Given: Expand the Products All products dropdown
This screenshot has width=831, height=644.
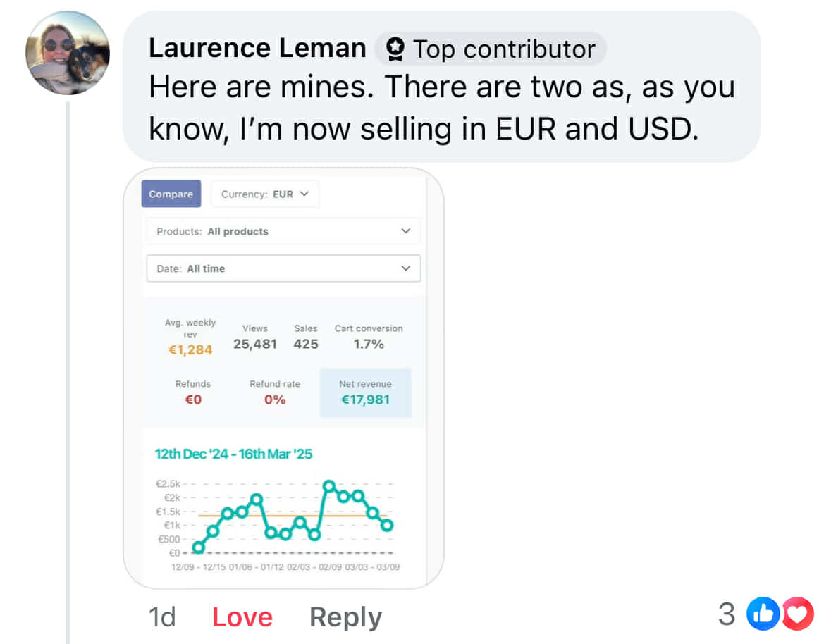Looking at the screenshot, I should (283, 231).
